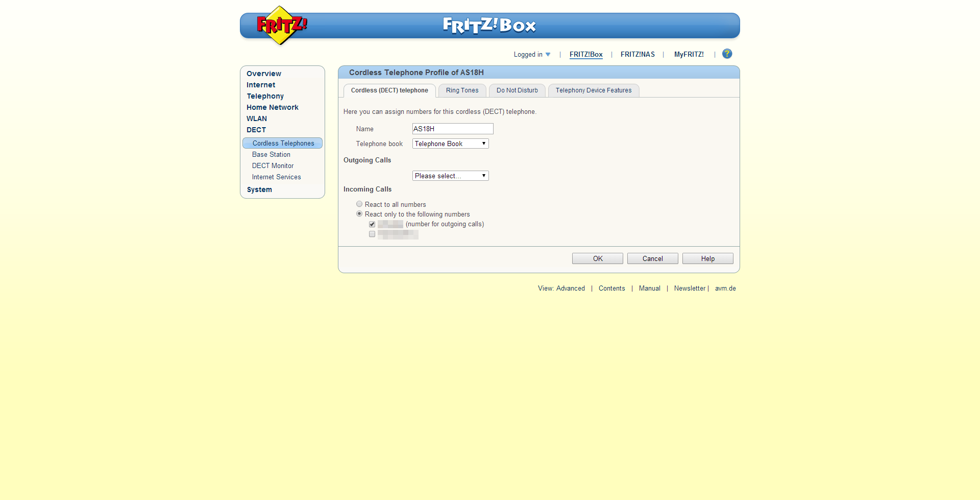980x500 pixels.
Task: Switch to the Ring Tones tab
Action: pos(462,90)
